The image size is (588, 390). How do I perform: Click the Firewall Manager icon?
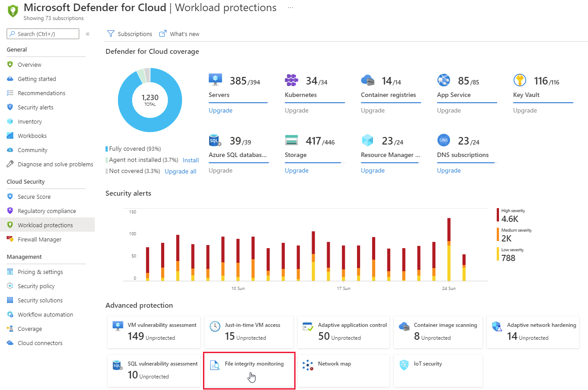pyautogui.click(x=10, y=239)
